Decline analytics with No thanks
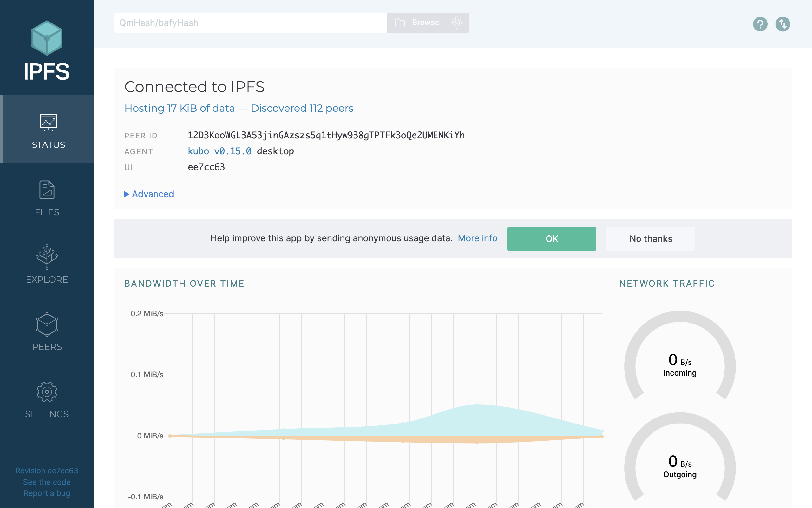Screen dimensions: 812x508 [651, 238]
